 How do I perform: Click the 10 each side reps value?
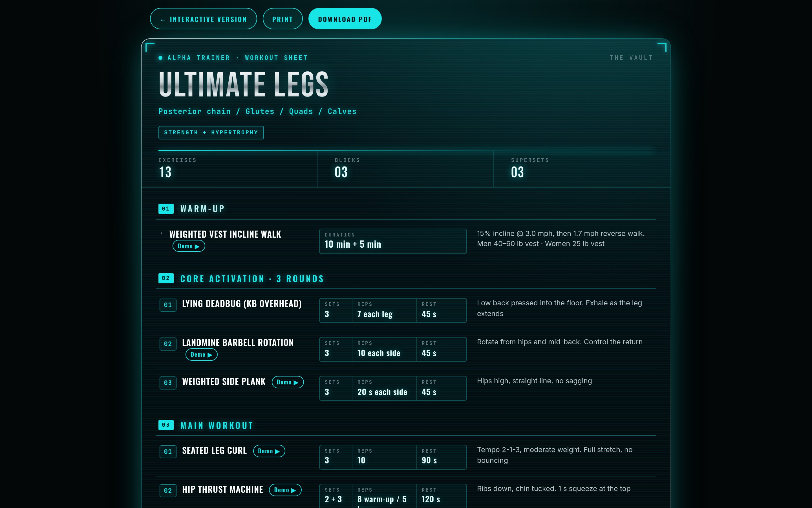[x=379, y=353]
